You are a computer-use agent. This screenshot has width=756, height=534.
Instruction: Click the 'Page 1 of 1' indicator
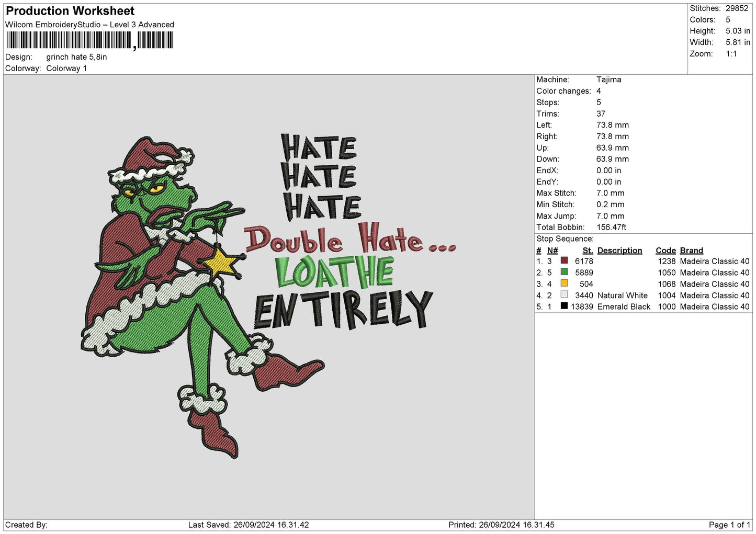click(x=729, y=525)
